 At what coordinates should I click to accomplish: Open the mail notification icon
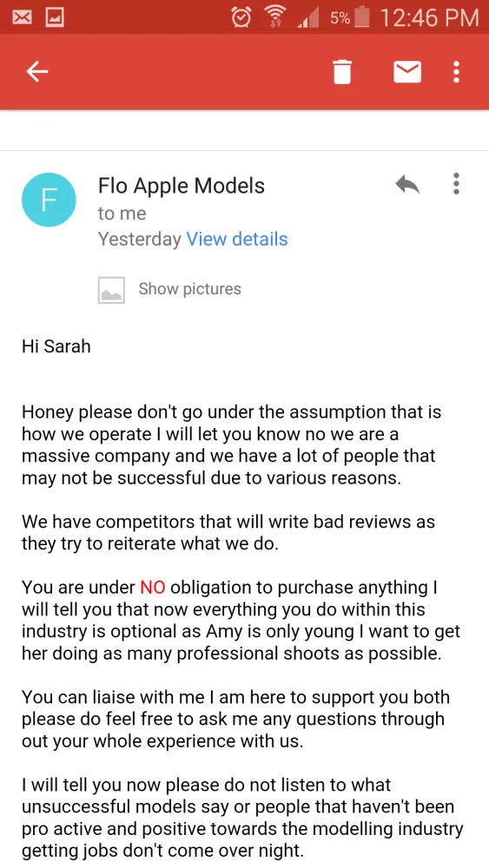(23, 17)
